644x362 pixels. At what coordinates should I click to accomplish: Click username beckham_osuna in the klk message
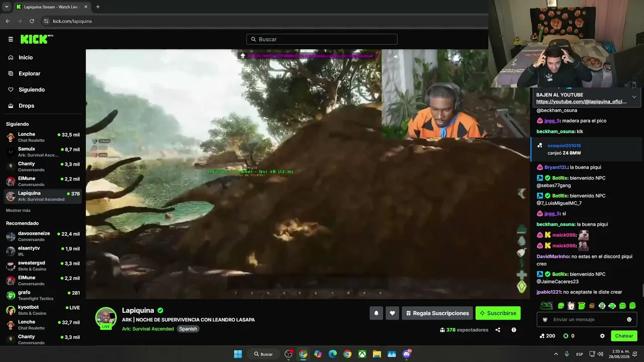pos(555,131)
